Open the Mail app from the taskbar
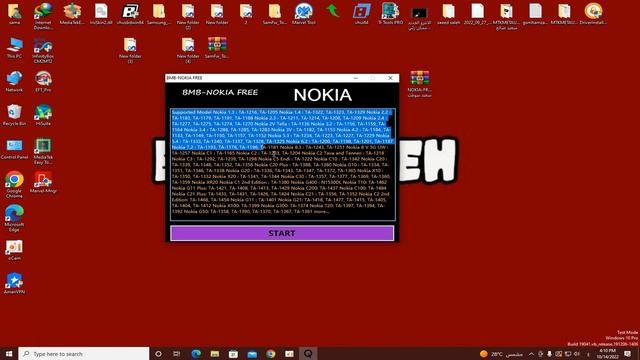 252,353
